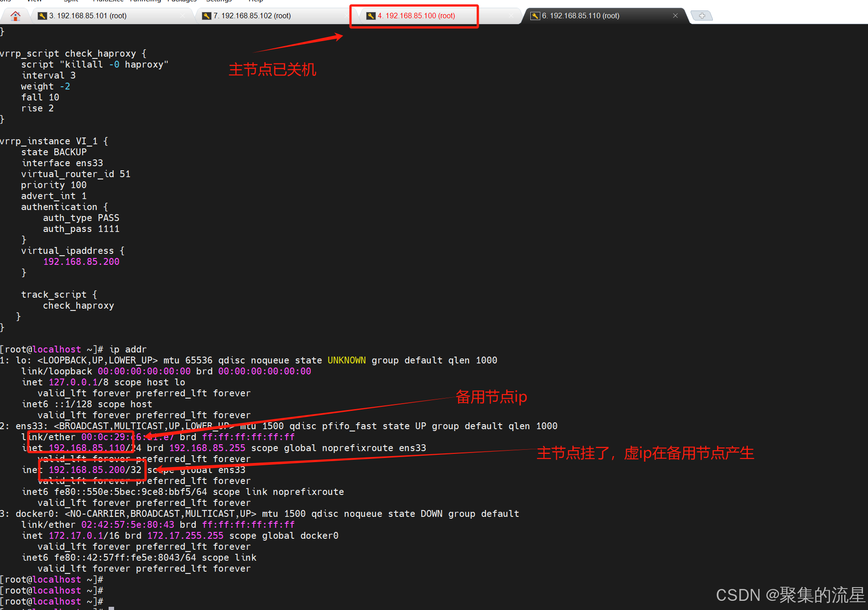Click the key icon on tab 3. 192.168.85.101

click(x=42, y=15)
